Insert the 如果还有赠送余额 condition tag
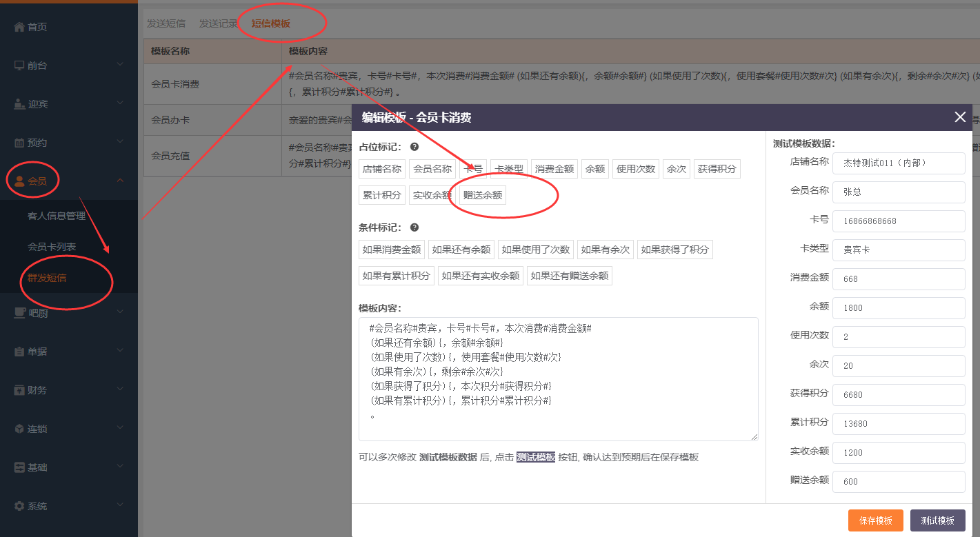Screen dimensions: 980x537 coord(570,276)
